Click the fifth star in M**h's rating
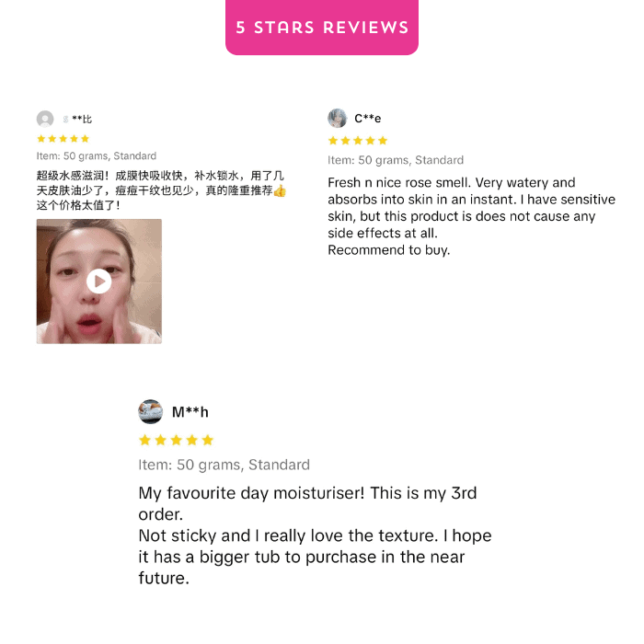This screenshot has width=644, height=644. coord(208,441)
